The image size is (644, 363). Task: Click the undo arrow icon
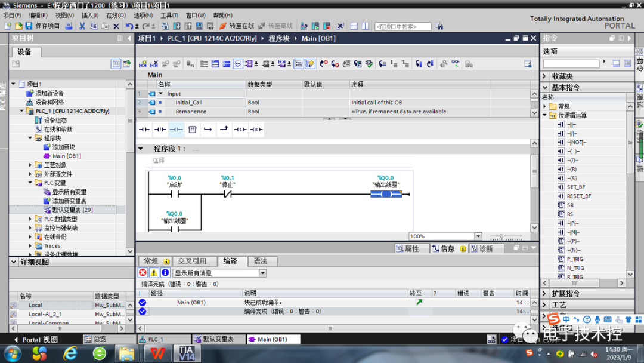(129, 26)
